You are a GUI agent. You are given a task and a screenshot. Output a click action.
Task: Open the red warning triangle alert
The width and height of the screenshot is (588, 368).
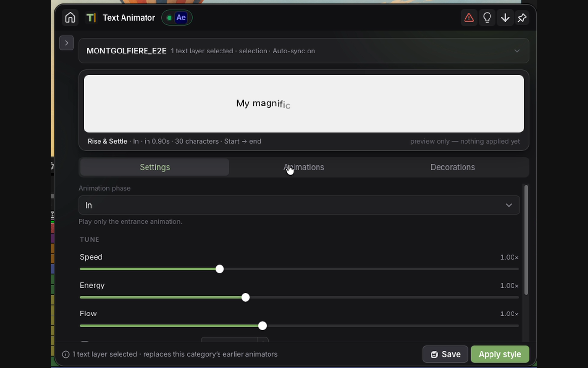point(469,18)
